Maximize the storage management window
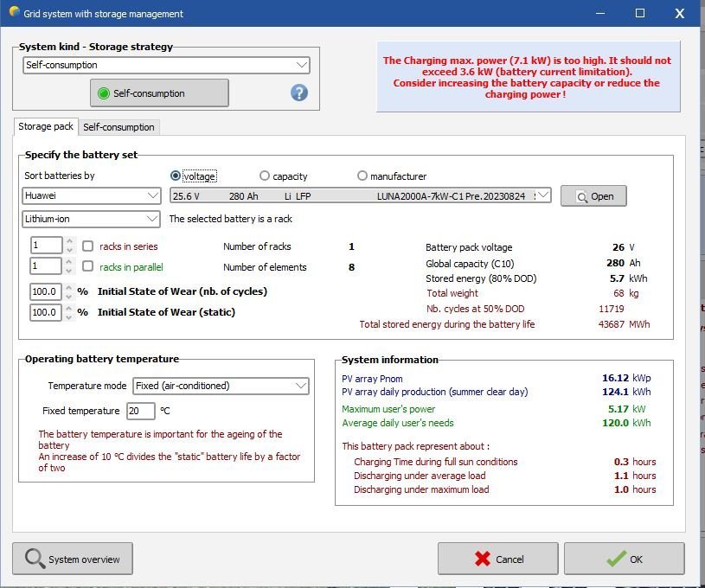 (x=640, y=14)
